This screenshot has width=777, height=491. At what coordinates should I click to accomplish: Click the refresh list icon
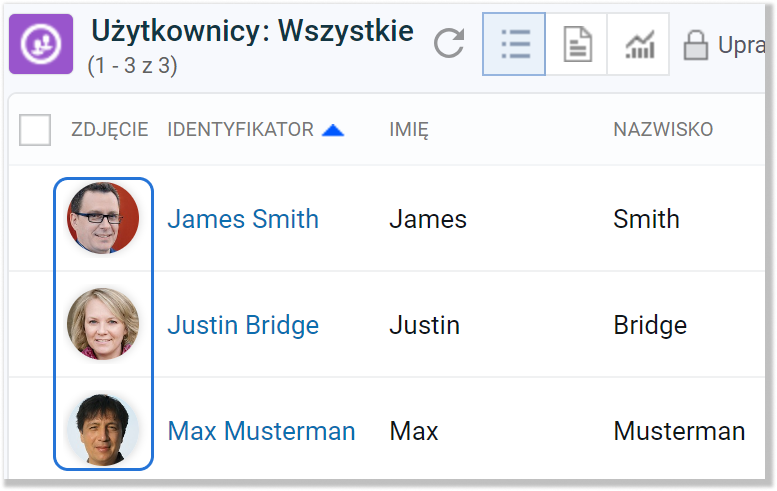coord(449,44)
